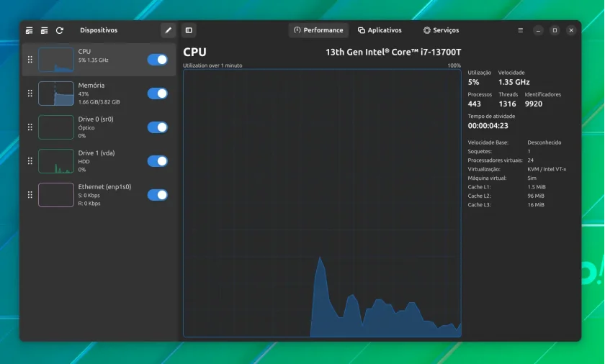Select the Drive 1 (vda) graph thumbnail
This screenshot has height=364, width=605.
click(x=56, y=161)
